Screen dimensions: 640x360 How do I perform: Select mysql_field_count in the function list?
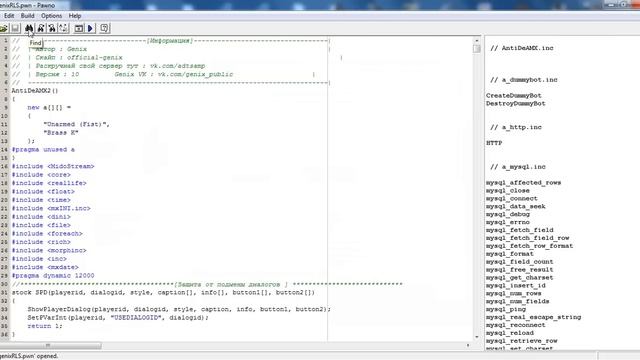tap(520, 262)
